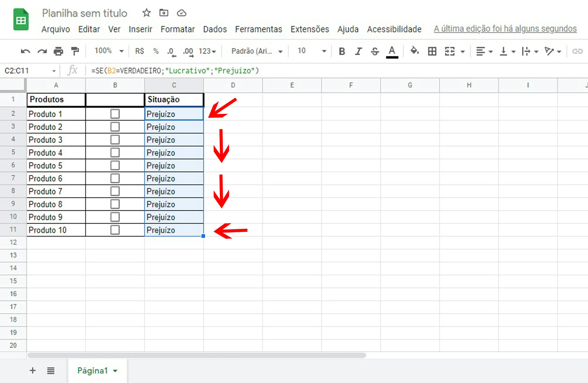
Task: Select column C header
Action: (174, 85)
